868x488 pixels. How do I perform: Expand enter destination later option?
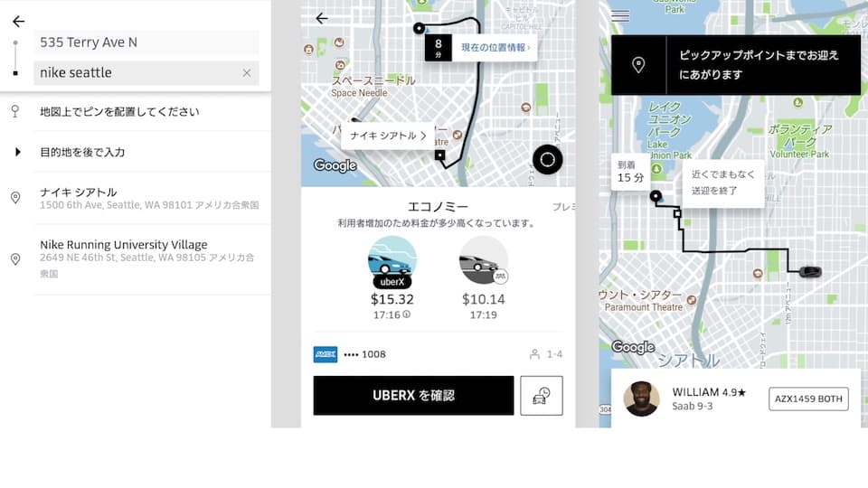click(x=136, y=152)
